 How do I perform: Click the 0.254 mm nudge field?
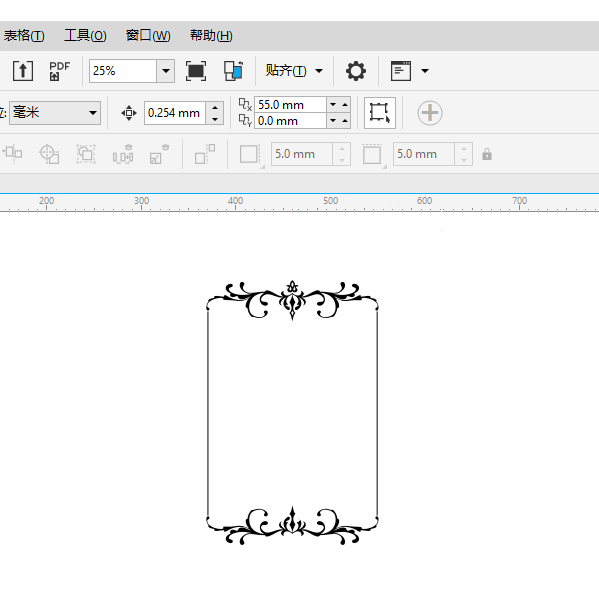tap(175, 113)
